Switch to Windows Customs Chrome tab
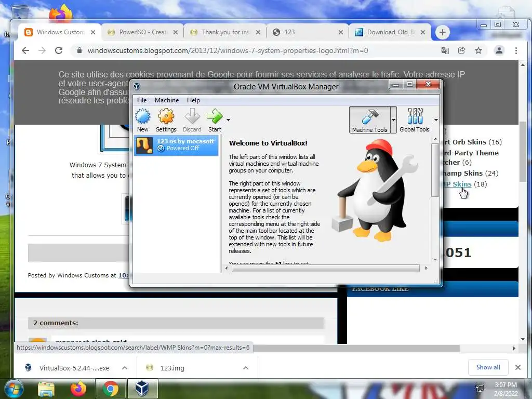This screenshot has height=399, width=532. point(59,32)
